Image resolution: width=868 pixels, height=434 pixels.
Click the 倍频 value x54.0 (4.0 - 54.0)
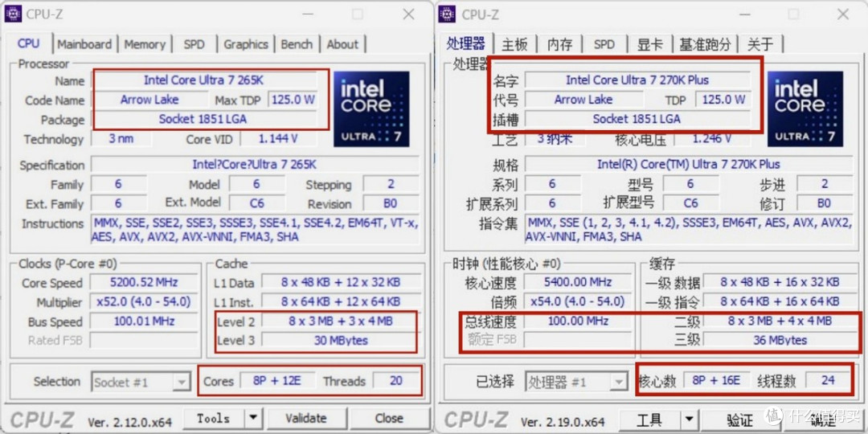(578, 301)
